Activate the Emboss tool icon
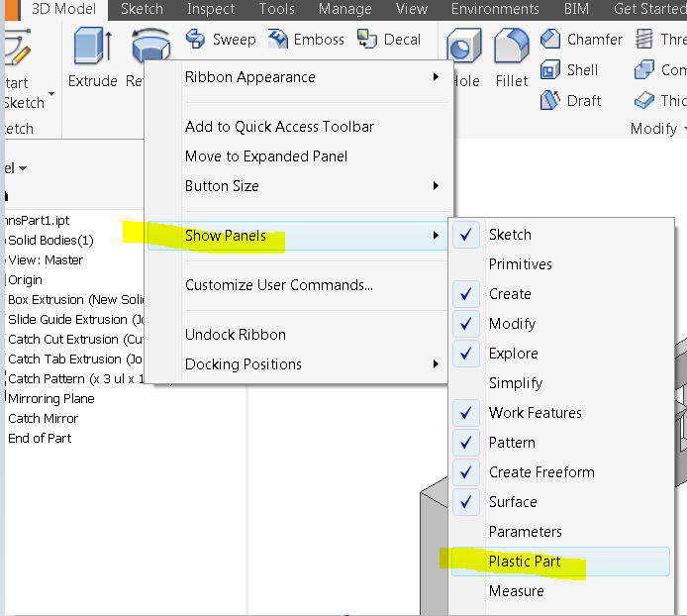This screenshot has height=616, width=687. tap(278, 39)
